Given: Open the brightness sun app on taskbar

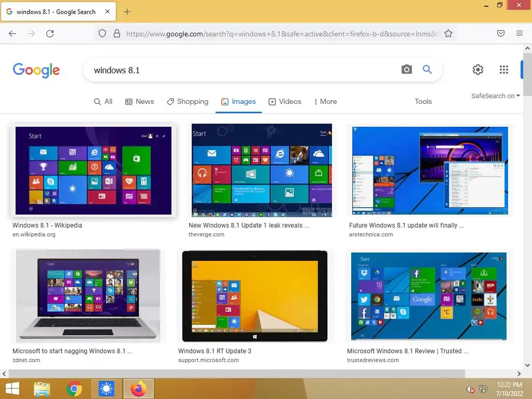Looking at the screenshot, I should click(106, 389).
